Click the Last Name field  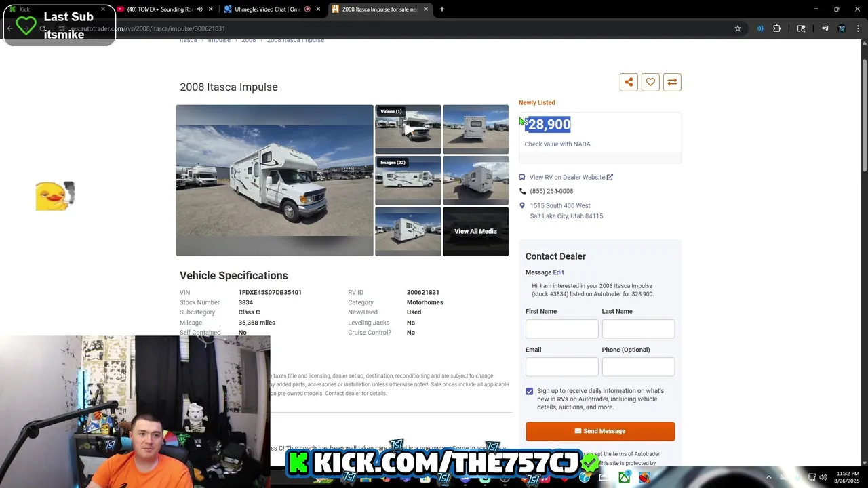638,329
